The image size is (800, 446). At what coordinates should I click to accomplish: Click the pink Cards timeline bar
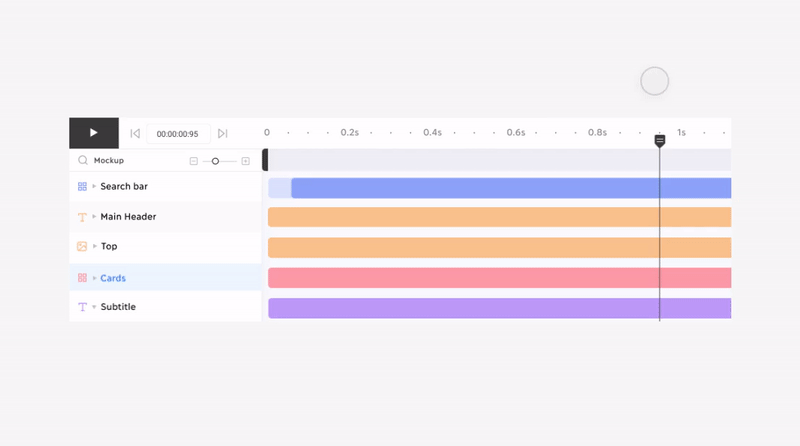[x=499, y=278]
